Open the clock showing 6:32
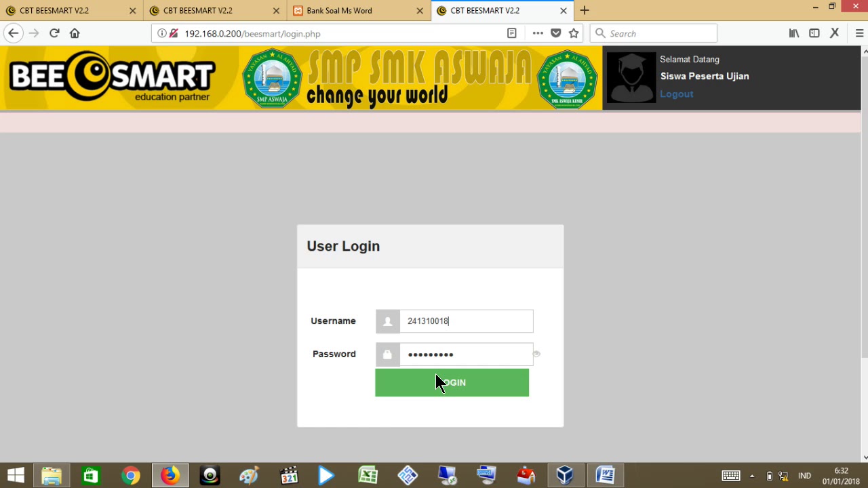This screenshot has width=868, height=488. 841,476
